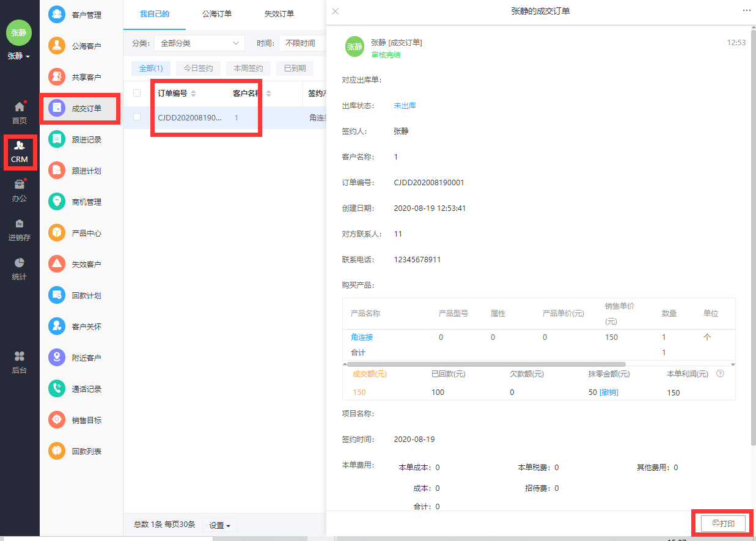756x541 pixels.
Task: Click the 打印 print button
Action: point(723,524)
